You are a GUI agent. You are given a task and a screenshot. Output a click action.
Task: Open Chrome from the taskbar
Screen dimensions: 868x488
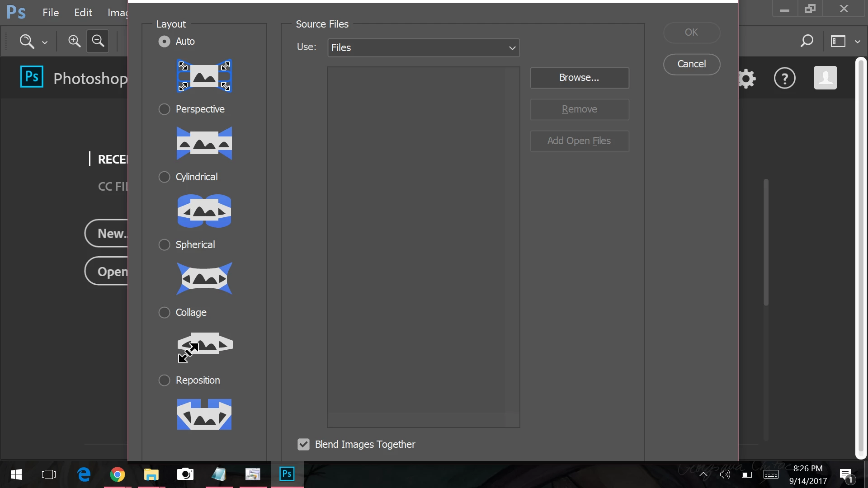click(118, 474)
